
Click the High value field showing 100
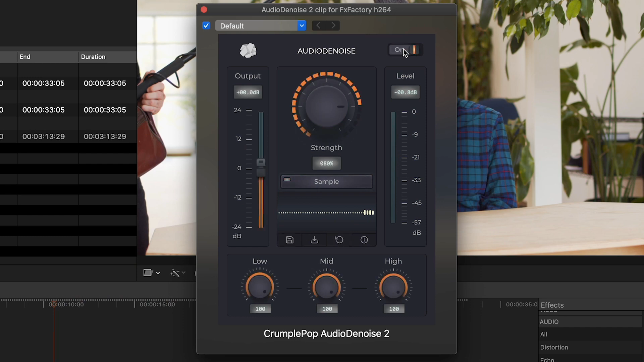[394, 309]
